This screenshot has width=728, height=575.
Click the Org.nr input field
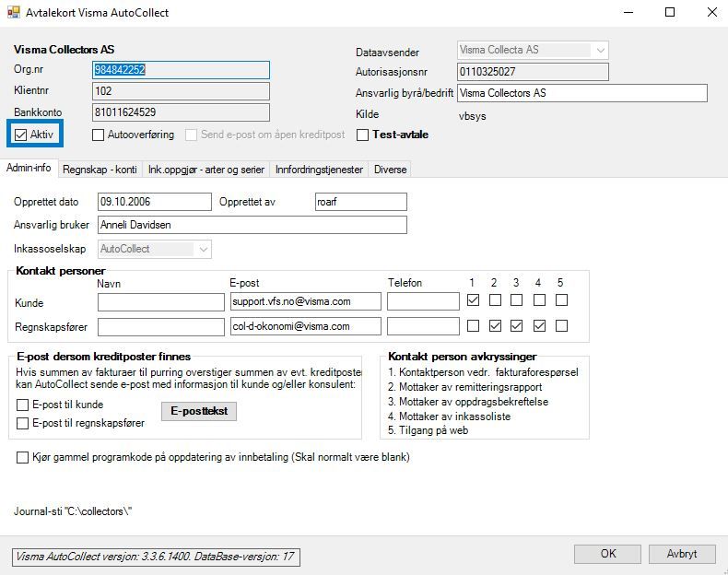181,70
